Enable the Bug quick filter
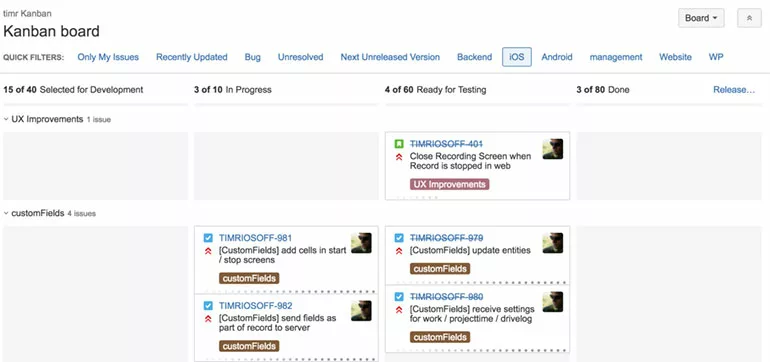 coord(252,57)
